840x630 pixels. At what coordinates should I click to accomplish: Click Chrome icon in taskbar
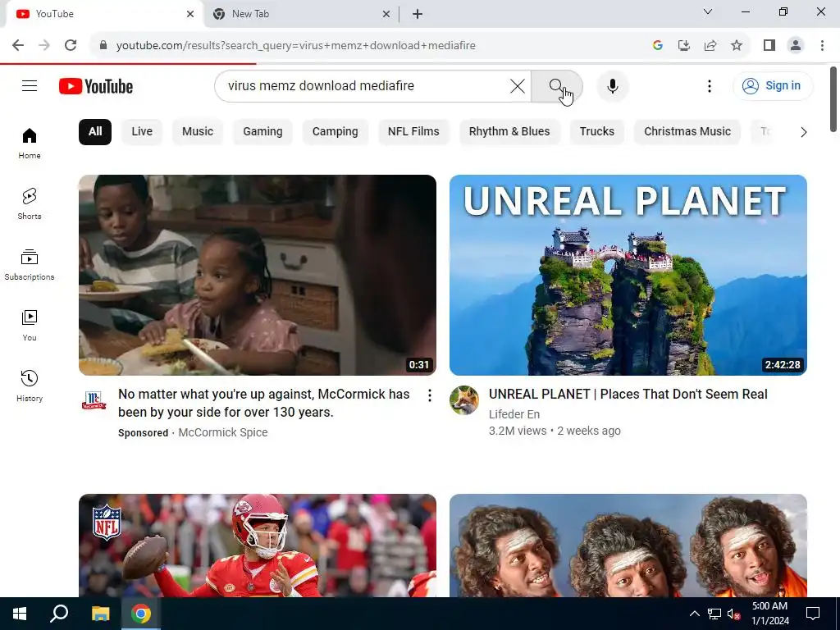click(x=141, y=614)
